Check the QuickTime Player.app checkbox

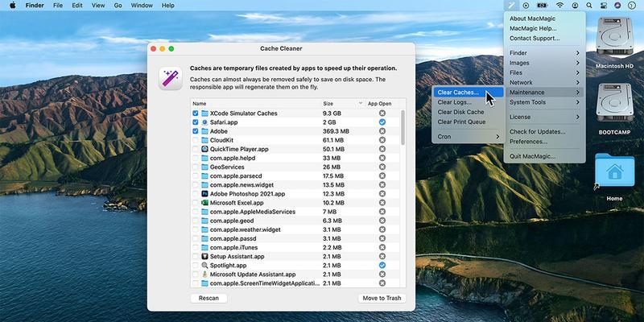point(195,149)
